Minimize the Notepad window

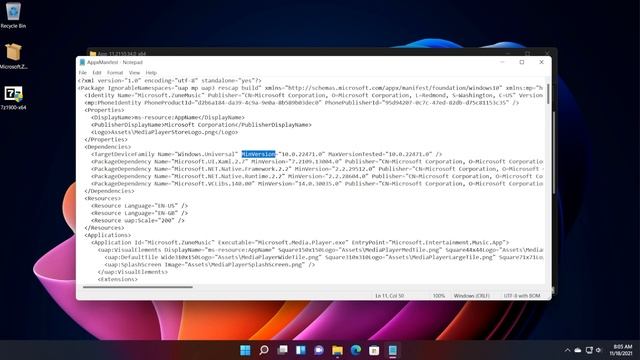click(x=502, y=62)
